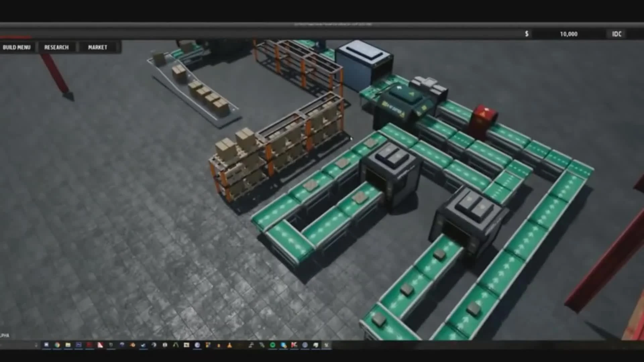
Task: Click the IDC button at top right
Action: [616, 34]
